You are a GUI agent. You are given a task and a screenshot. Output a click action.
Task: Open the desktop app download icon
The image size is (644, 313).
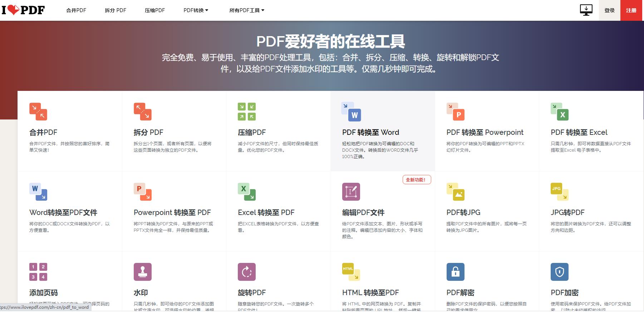coord(586,10)
